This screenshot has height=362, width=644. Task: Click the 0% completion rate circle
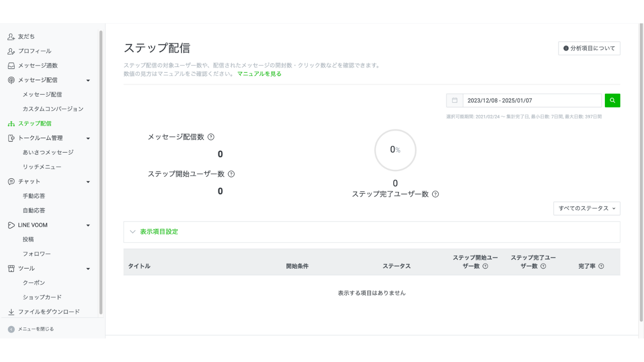pyautogui.click(x=395, y=150)
